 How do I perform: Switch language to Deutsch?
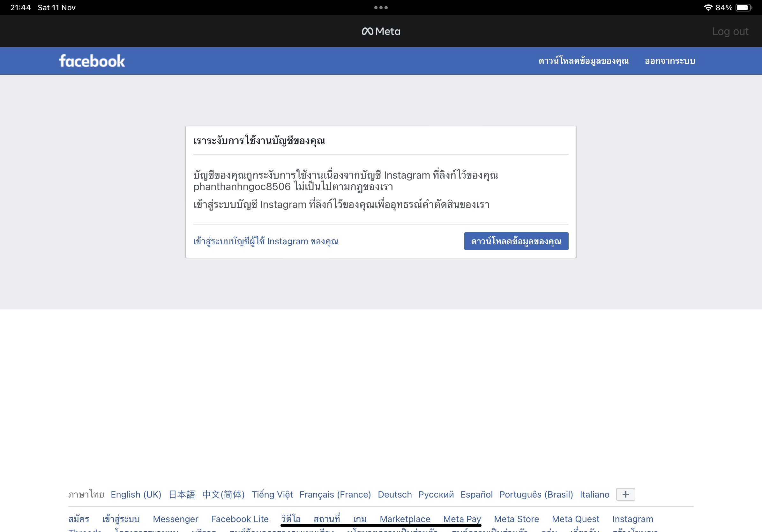point(395,494)
